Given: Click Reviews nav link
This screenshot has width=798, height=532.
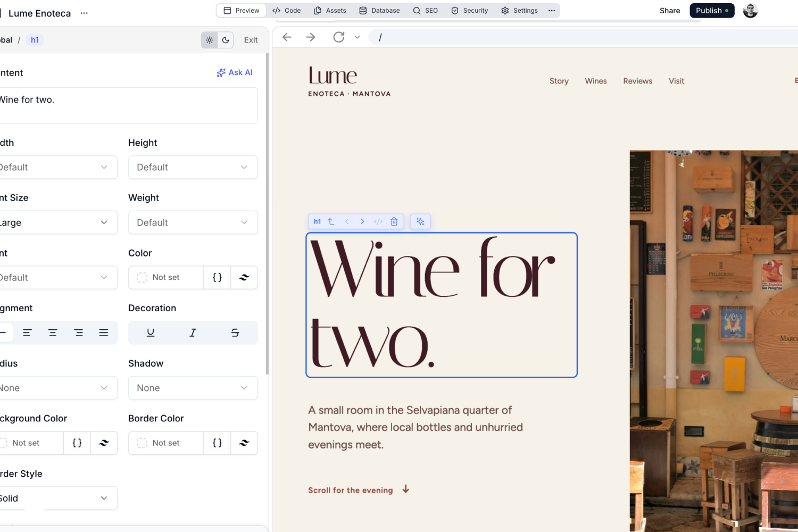Looking at the screenshot, I should 637,81.
